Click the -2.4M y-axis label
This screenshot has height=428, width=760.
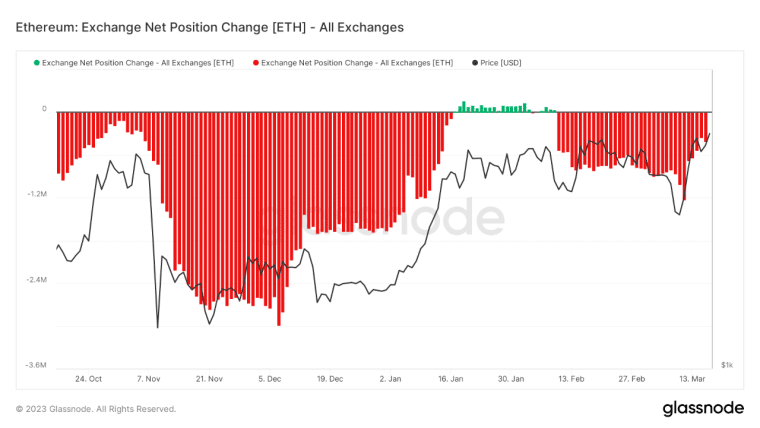(x=36, y=280)
